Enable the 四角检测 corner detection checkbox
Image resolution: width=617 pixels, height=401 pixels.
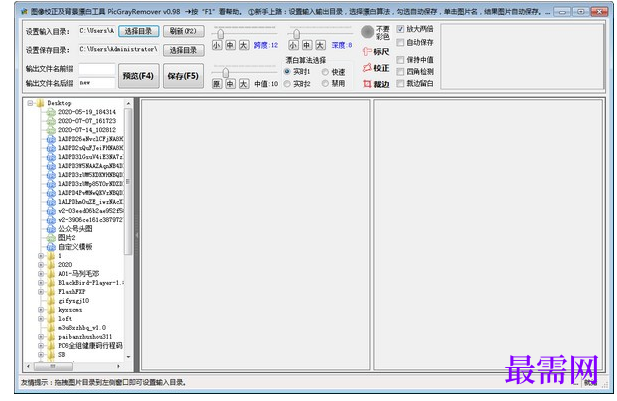click(x=400, y=72)
